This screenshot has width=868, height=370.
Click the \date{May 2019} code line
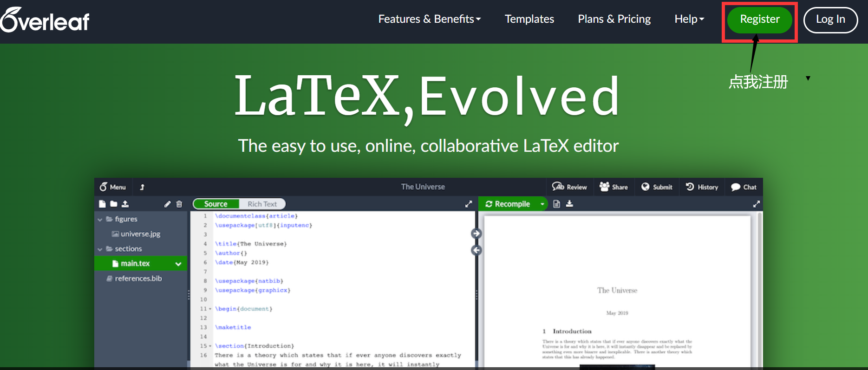pyautogui.click(x=241, y=262)
